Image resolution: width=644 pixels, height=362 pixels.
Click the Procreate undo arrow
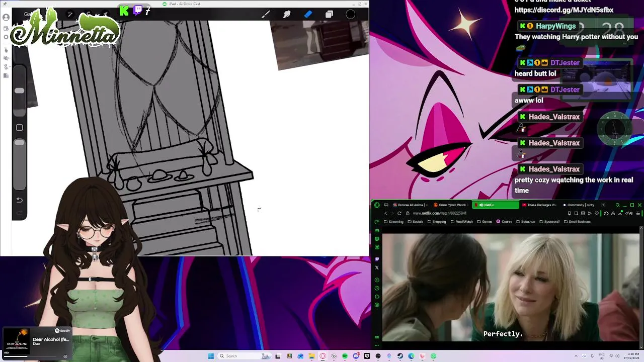tap(19, 200)
